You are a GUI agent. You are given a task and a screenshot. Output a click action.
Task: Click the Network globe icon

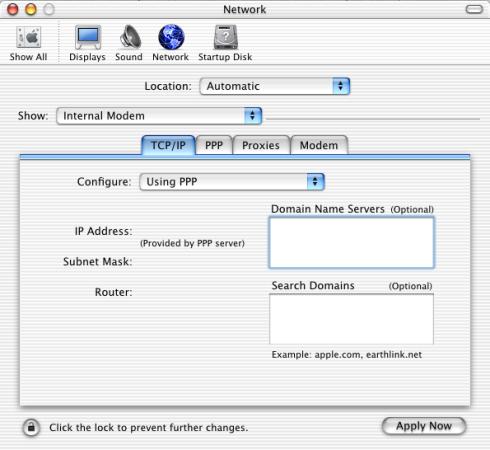coord(171,37)
